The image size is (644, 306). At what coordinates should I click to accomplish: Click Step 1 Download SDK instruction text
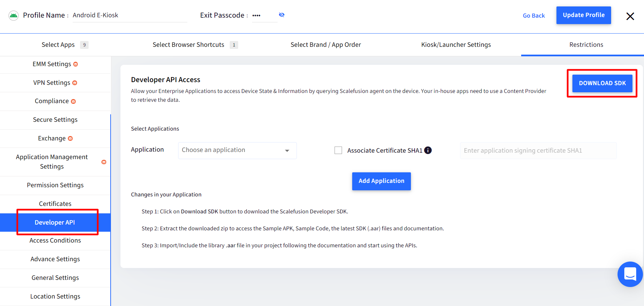click(245, 212)
